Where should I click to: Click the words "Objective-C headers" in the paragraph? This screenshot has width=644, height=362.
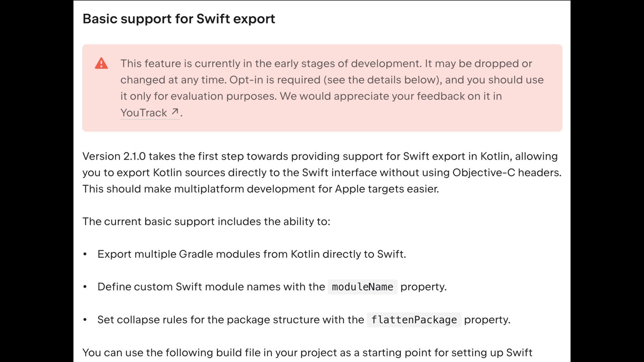coord(506,173)
